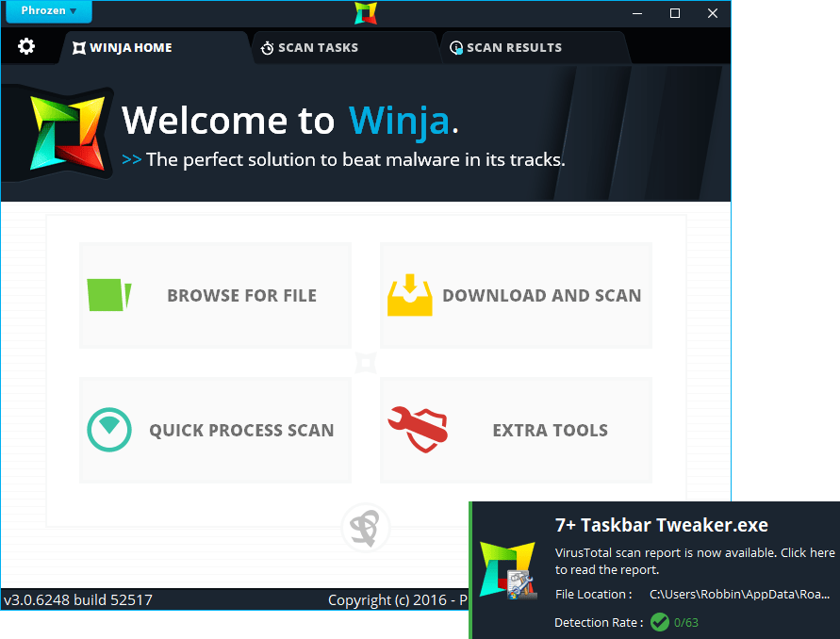Click the teal quick scan circle icon
Viewport: 840px width, 639px height.
(109, 430)
